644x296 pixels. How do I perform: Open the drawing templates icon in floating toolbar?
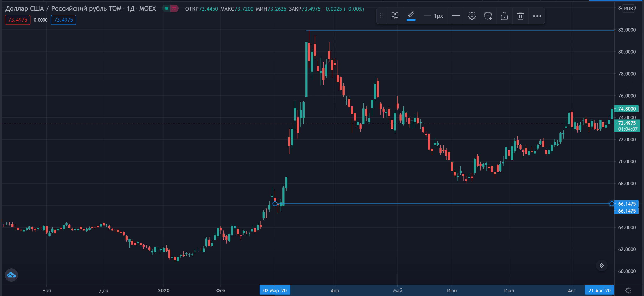coord(395,16)
